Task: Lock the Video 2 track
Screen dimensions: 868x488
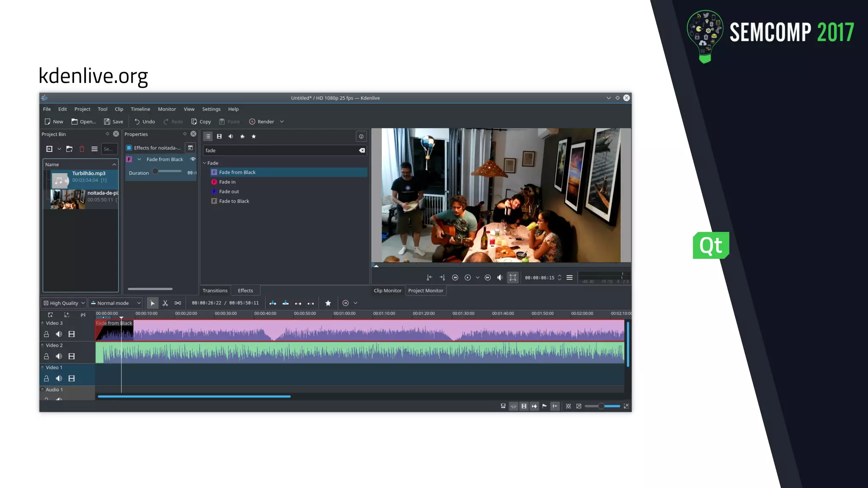Action: coord(47,356)
